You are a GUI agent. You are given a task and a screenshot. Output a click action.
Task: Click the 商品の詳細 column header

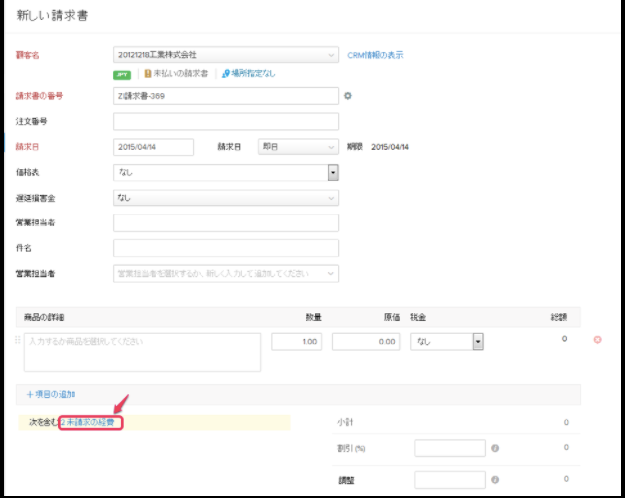(x=44, y=317)
